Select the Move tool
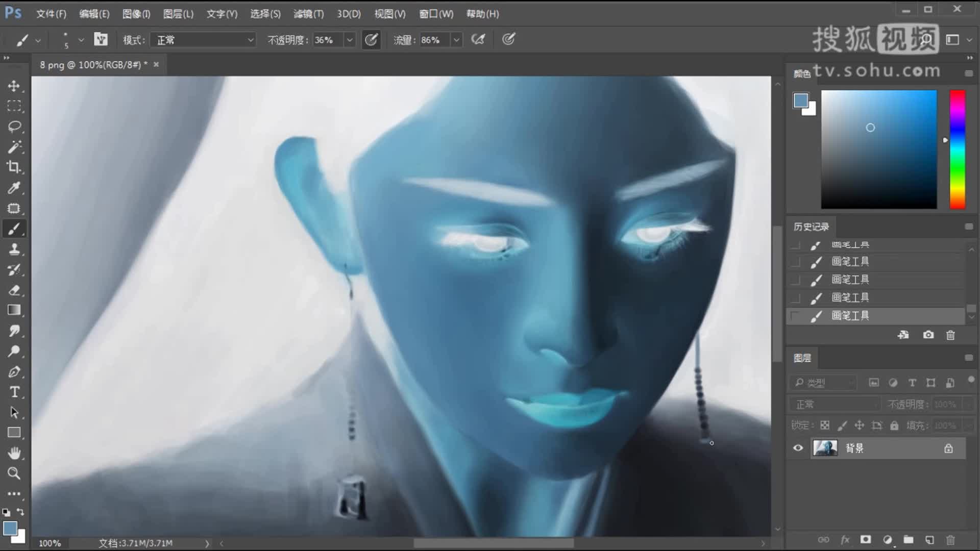The width and height of the screenshot is (980, 551). pos(14,86)
